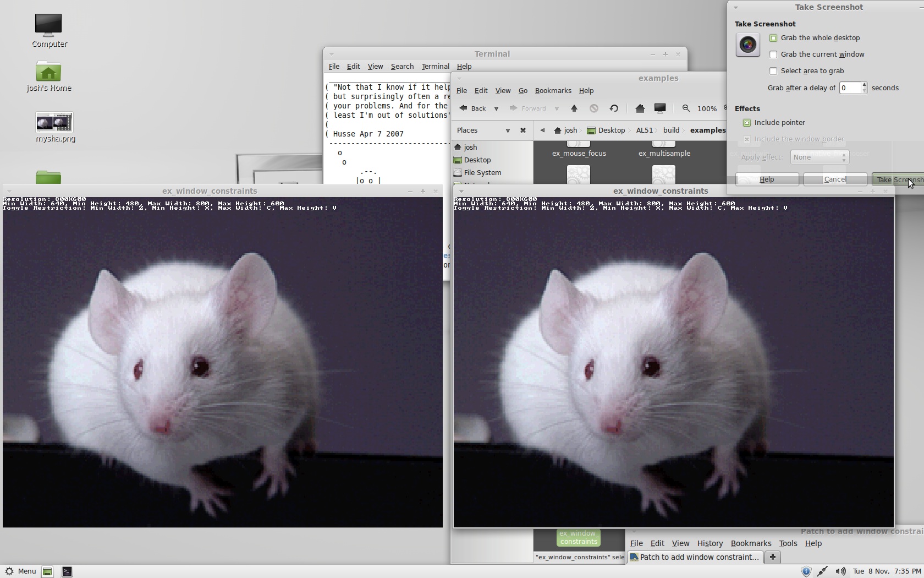Select Grab the whole desktop option
Viewport: 924px width, 578px height.
coord(773,38)
